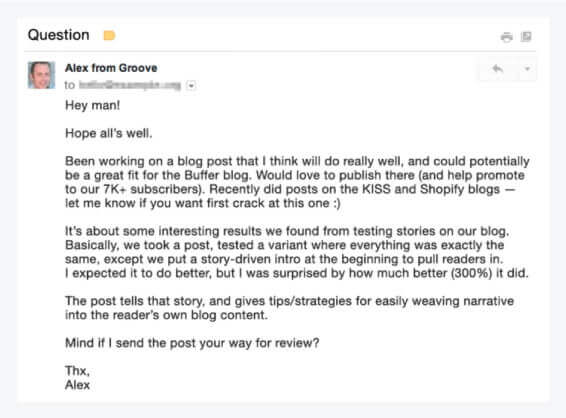This screenshot has width=566, height=418.
Task: Click the KISS and Shopify blogs mention
Action: pos(431,189)
